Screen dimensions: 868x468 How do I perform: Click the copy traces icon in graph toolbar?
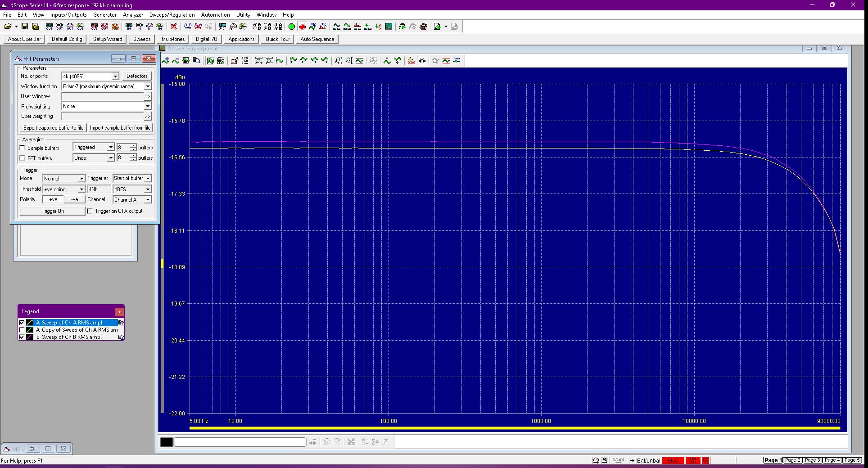196,61
